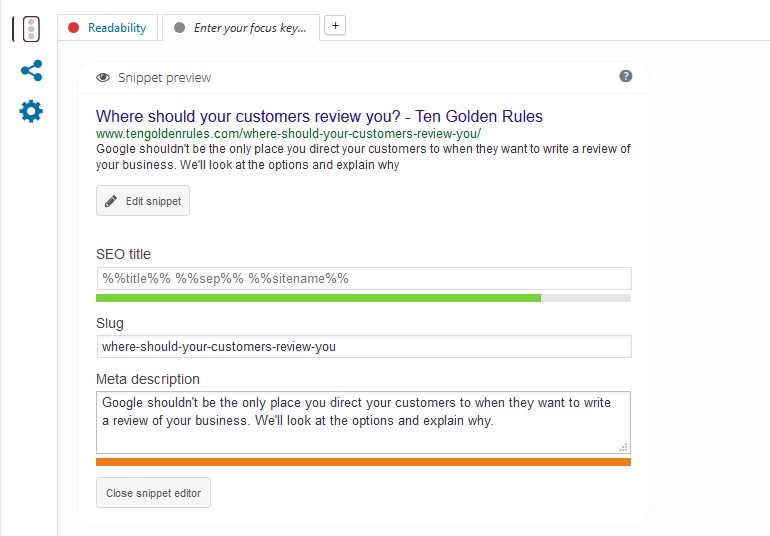Open the traffic light content optimization tab
This screenshot has height=536, width=770.
pyautogui.click(x=31, y=29)
